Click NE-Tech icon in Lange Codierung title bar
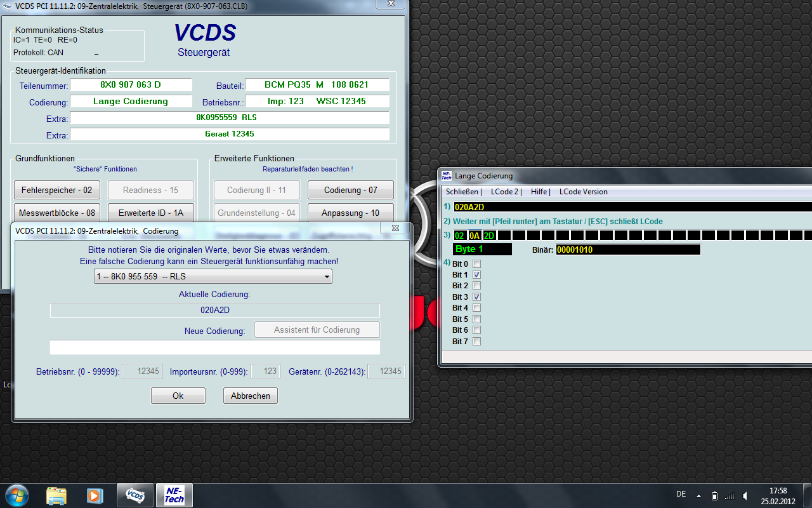Viewport: 812px width, 508px height. (447, 175)
